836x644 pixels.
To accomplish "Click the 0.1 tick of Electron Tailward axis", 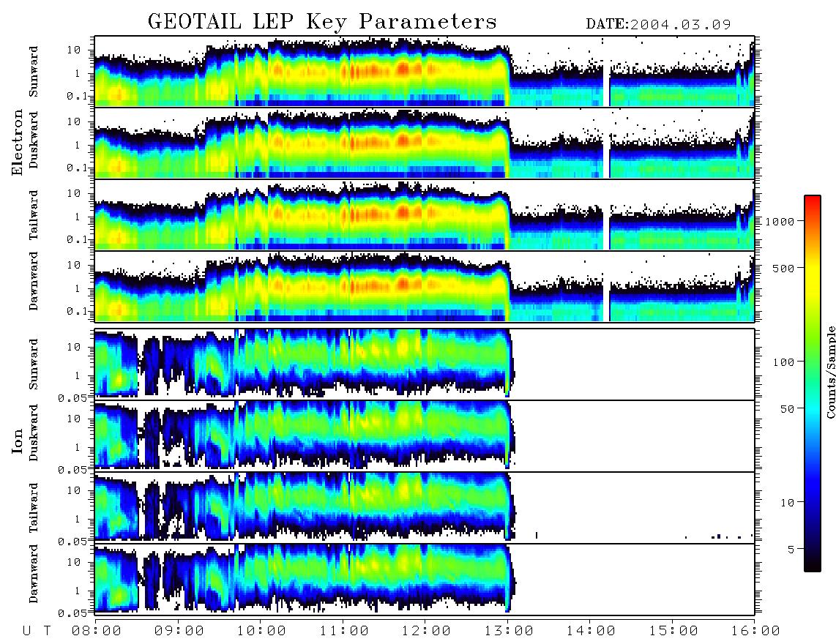I will 77,239.
